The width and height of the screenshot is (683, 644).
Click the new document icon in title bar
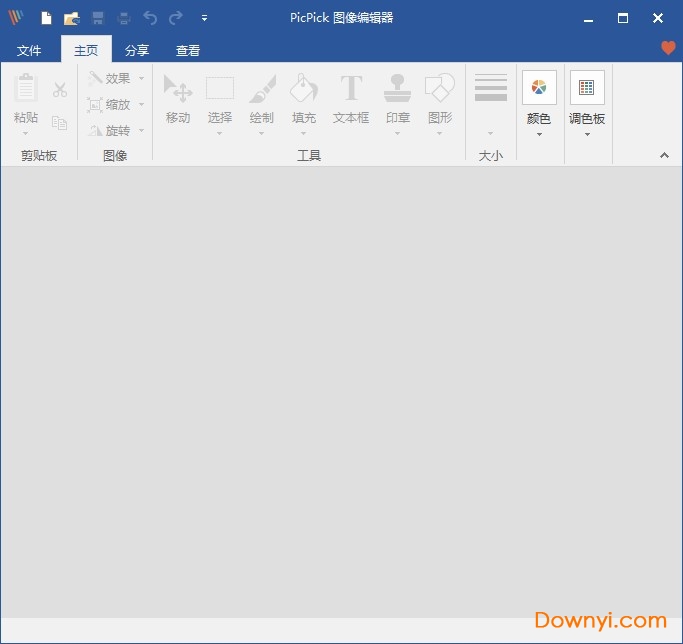click(x=46, y=18)
